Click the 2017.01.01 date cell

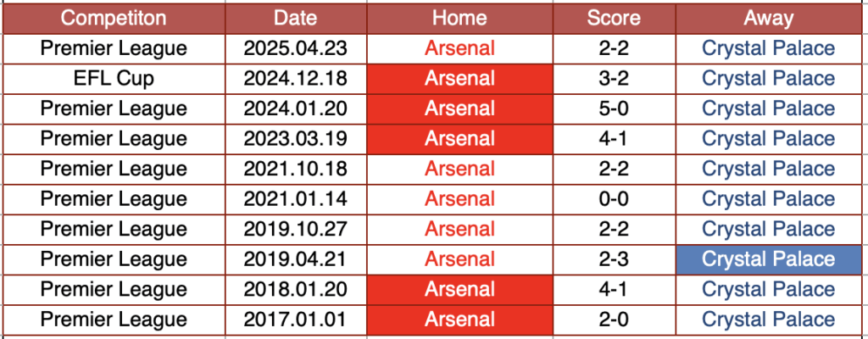(x=295, y=320)
